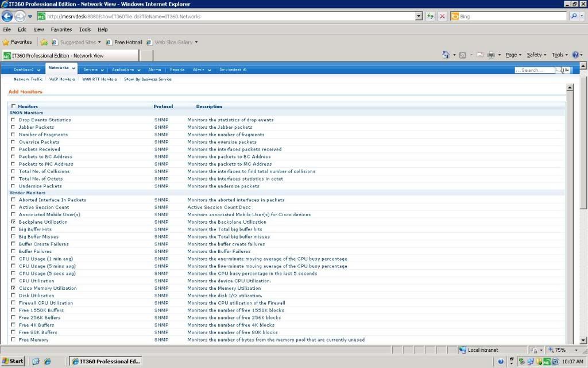Click the ManageEngine green tray icon

[547, 362]
